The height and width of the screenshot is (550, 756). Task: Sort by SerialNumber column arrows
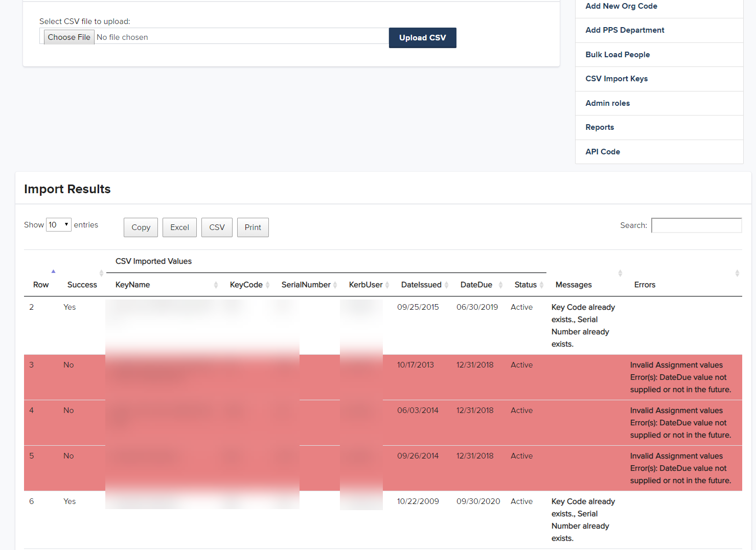pyautogui.click(x=335, y=285)
